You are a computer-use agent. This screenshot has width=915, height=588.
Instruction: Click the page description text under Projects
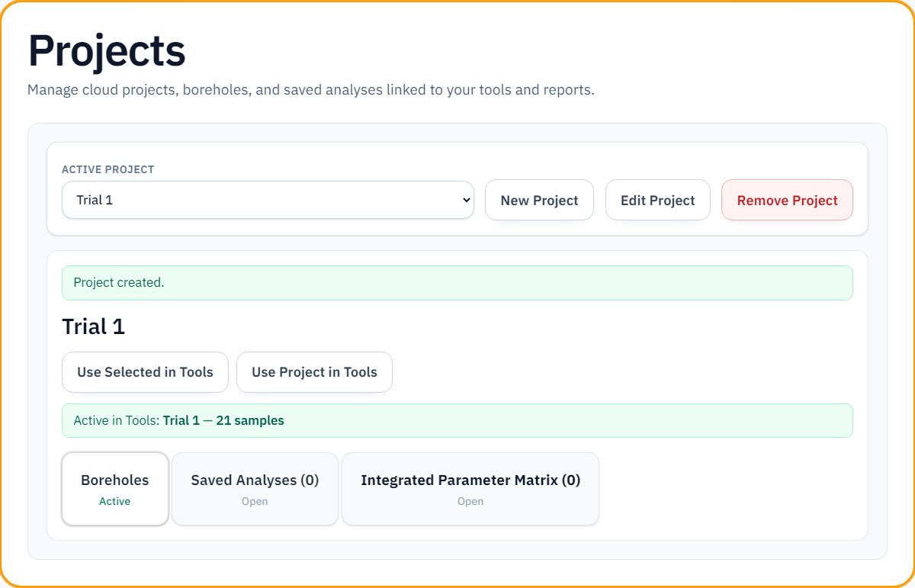pos(310,90)
